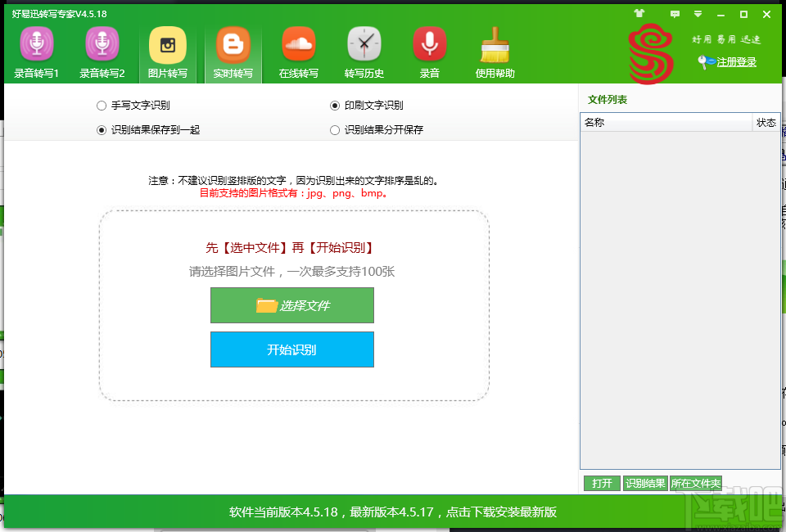
Task: Launch the 在线转写 cloud tool
Action: click(x=298, y=51)
